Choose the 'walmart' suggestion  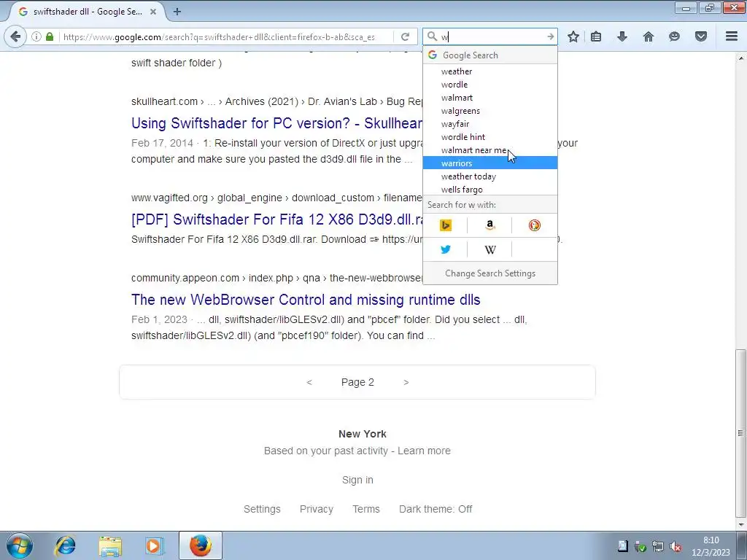coord(489,98)
